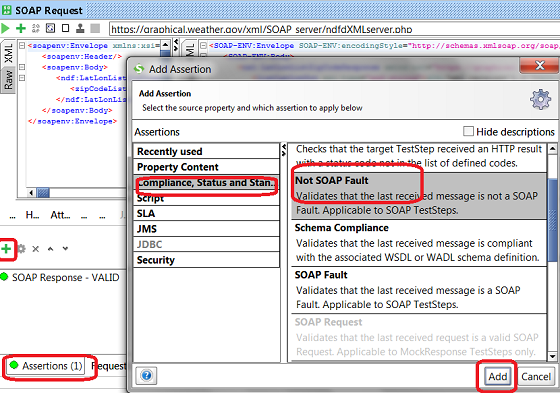This screenshot has width=560, height=393.
Task: Click the splitter arrows between request and response
Action: pos(176,45)
